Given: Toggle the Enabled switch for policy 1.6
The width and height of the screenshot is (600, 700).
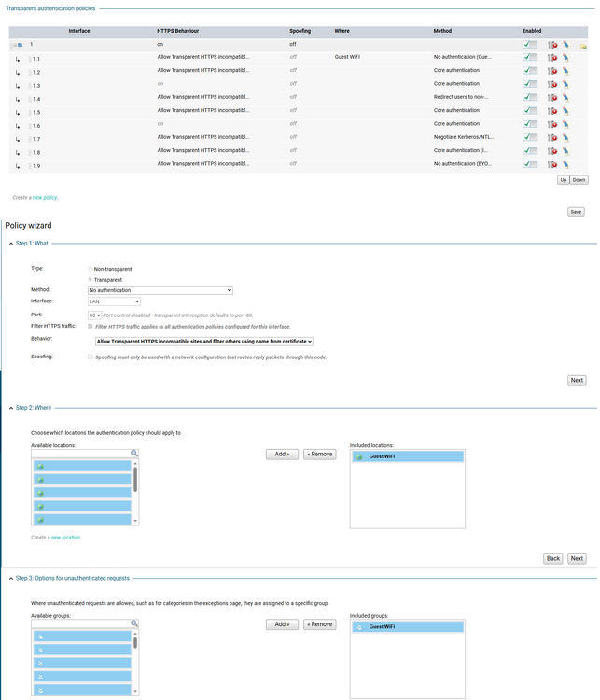Looking at the screenshot, I should point(530,123).
